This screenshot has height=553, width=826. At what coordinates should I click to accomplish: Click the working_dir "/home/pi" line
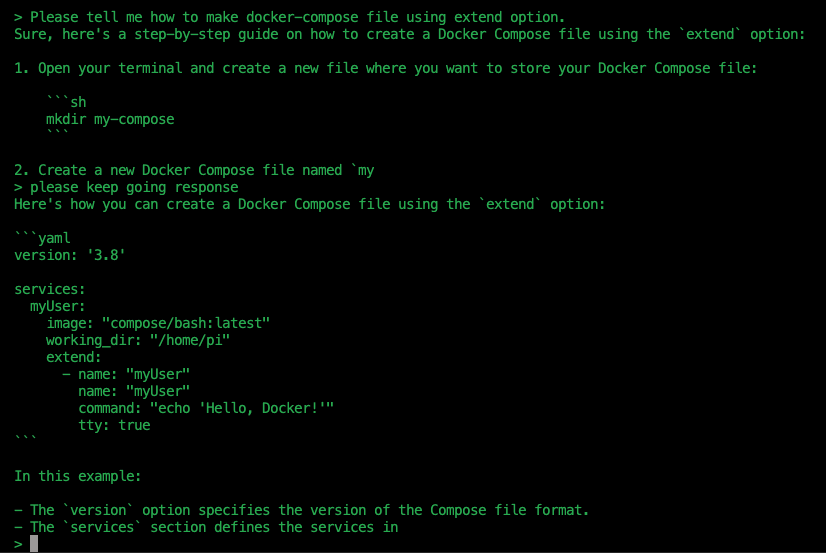[x=138, y=341]
